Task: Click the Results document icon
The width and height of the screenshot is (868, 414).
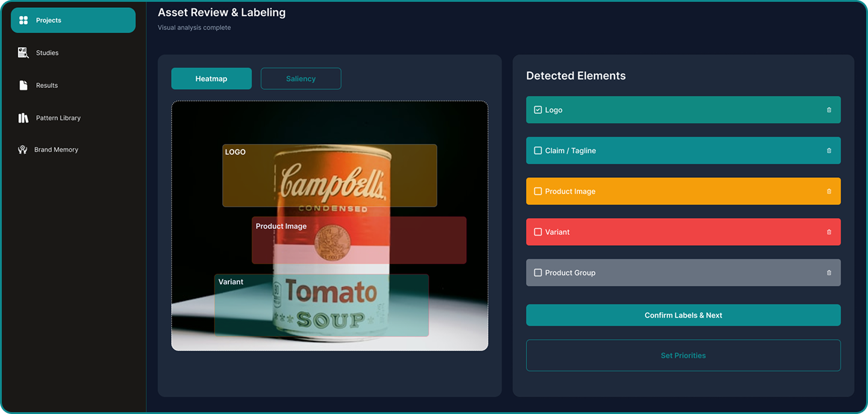Action: pos(22,85)
